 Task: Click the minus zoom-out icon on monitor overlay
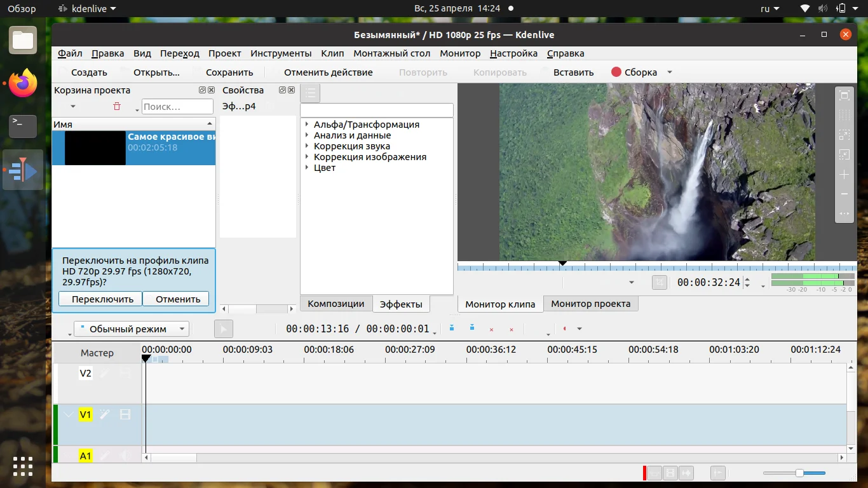(x=844, y=194)
